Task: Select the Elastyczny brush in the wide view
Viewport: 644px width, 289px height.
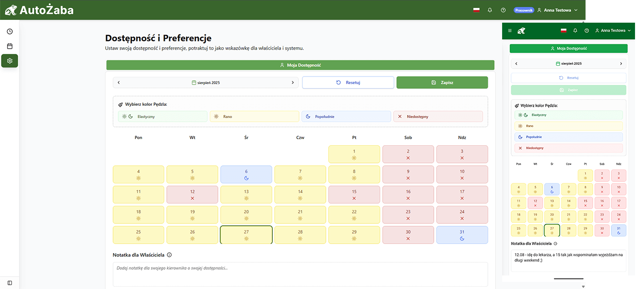Action: coord(162,117)
